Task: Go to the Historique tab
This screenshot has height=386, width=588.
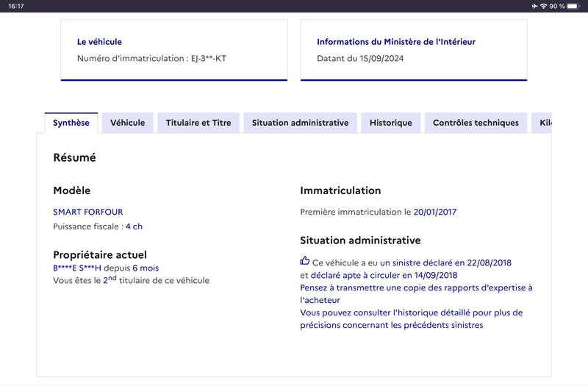Action: point(391,123)
